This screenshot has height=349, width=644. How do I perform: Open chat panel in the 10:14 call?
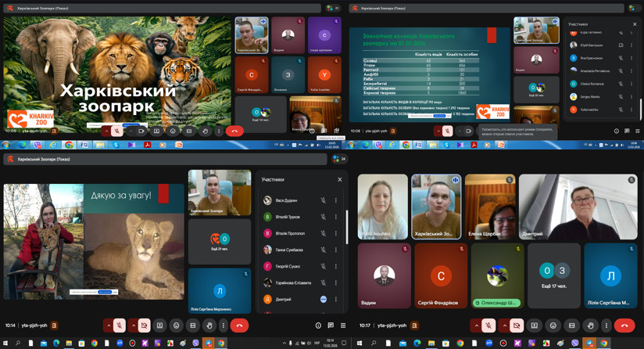[x=331, y=326]
